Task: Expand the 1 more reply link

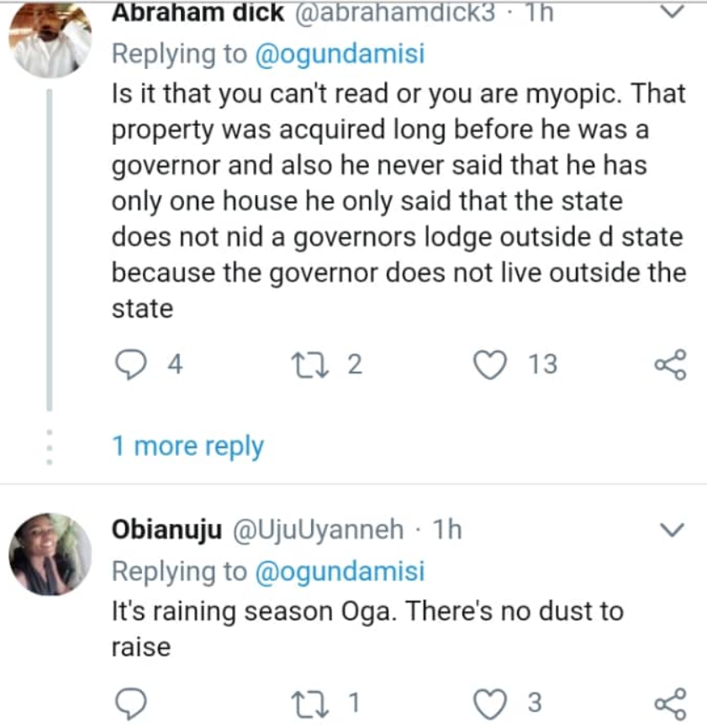Action: tap(188, 446)
